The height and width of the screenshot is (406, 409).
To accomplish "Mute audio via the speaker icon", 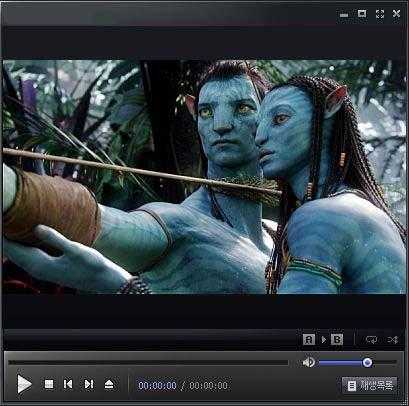I will tap(308, 362).
